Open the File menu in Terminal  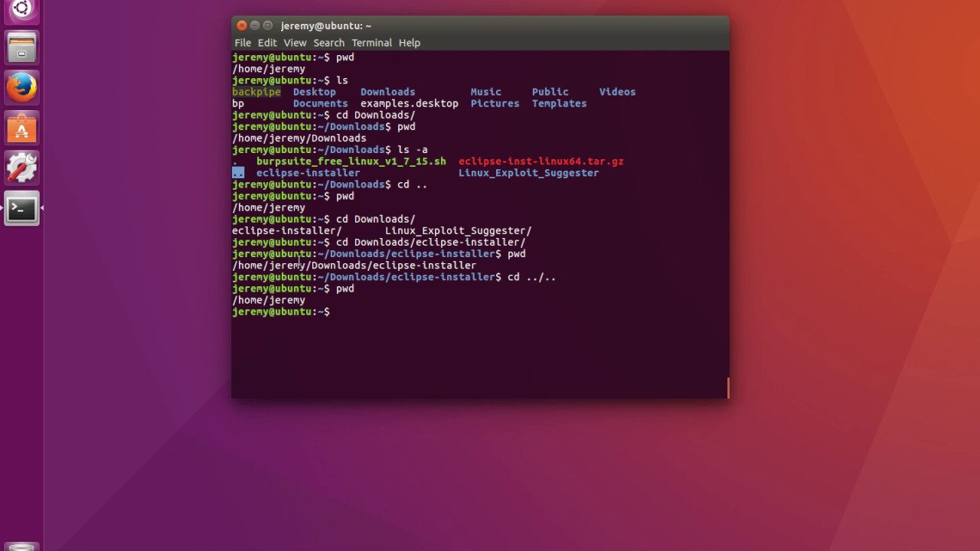[243, 43]
